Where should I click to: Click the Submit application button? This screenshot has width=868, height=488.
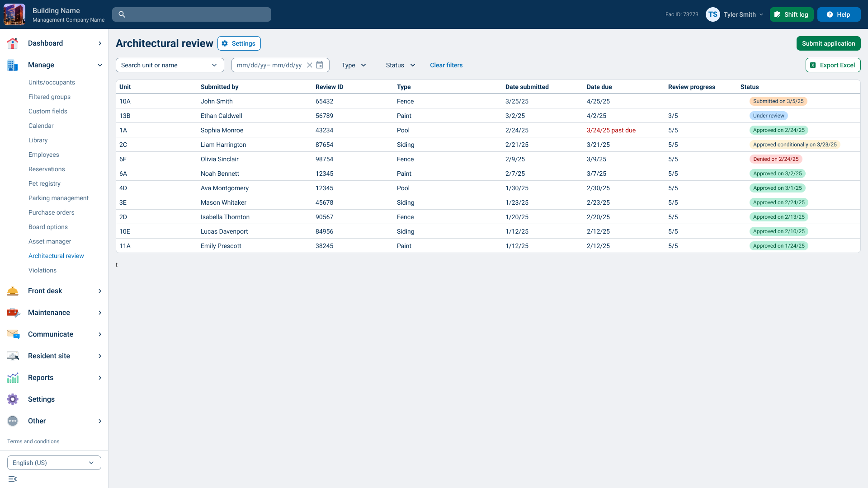pos(828,43)
